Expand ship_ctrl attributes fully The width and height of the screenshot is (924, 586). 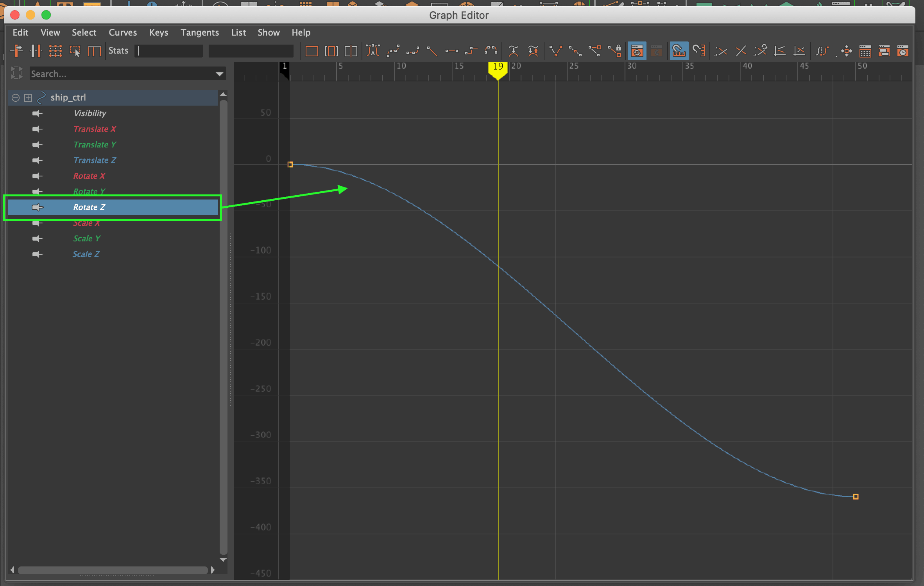click(x=28, y=97)
